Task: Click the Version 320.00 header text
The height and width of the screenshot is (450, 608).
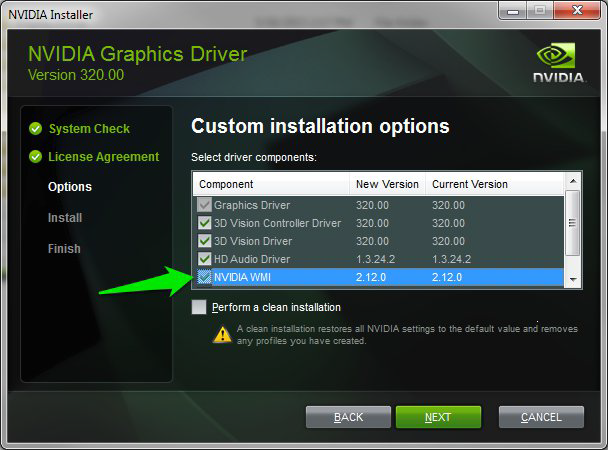Action: pyautogui.click(x=76, y=75)
